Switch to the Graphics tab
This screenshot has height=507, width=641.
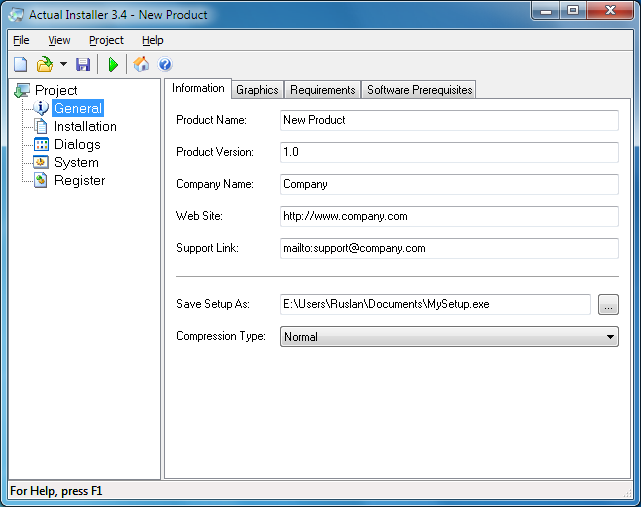click(x=258, y=90)
